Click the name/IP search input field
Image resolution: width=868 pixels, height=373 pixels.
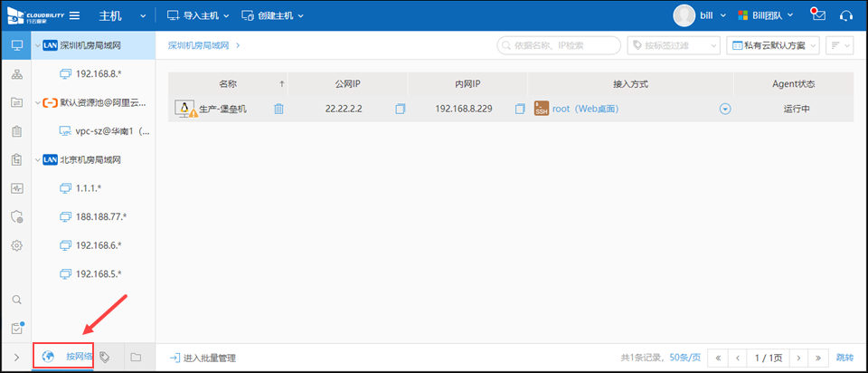(x=558, y=44)
